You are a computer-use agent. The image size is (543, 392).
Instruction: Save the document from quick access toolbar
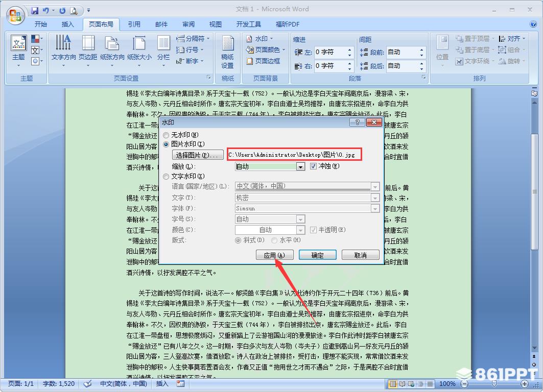tap(35, 11)
